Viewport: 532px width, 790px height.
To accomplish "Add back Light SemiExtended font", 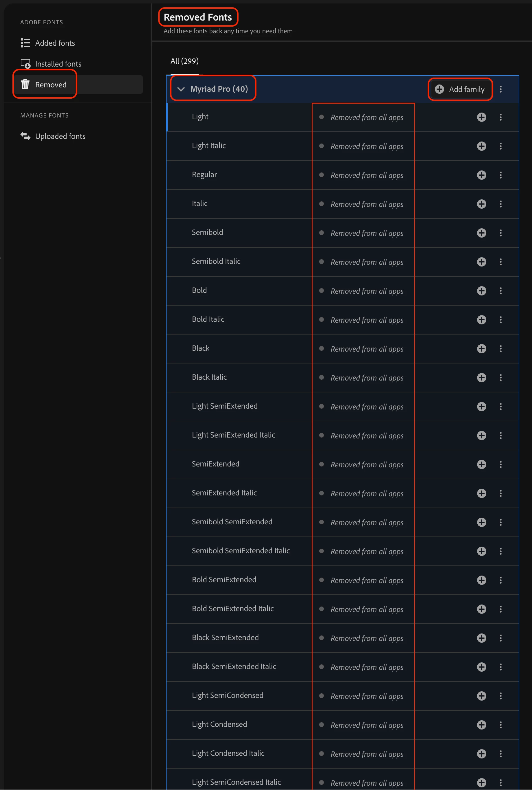I will coord(481,407).
